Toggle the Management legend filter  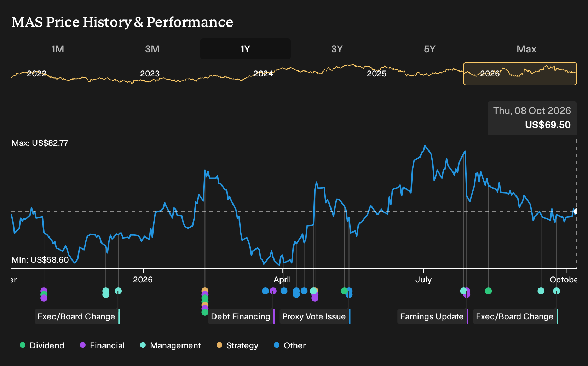coord(171,345)
